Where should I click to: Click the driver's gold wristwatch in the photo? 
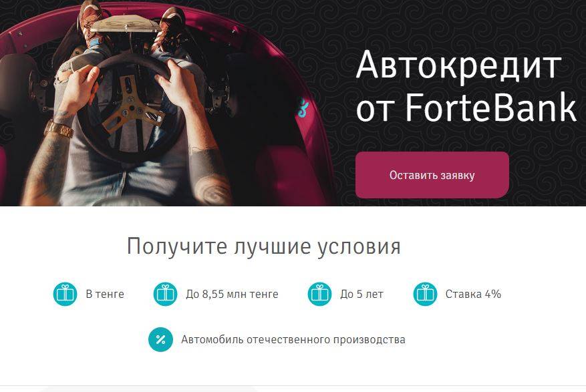point(59,129)
